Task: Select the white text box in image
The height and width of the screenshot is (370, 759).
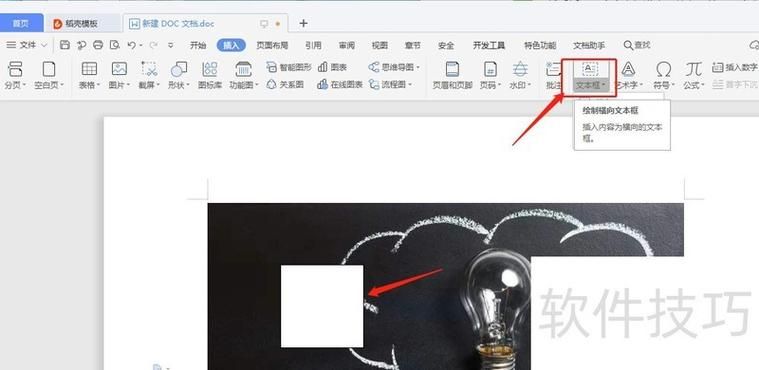Action: point(322,306)
